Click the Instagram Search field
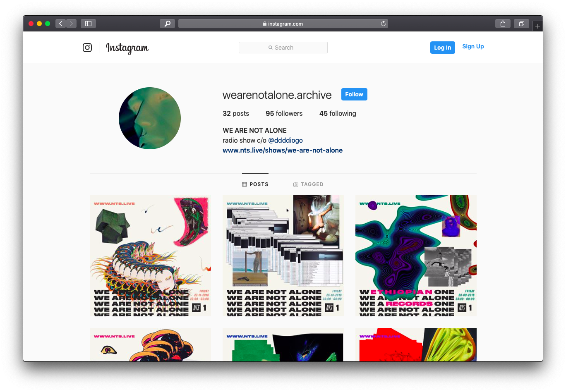The width and height of the screenshot is (566, 392). (283, 48)
